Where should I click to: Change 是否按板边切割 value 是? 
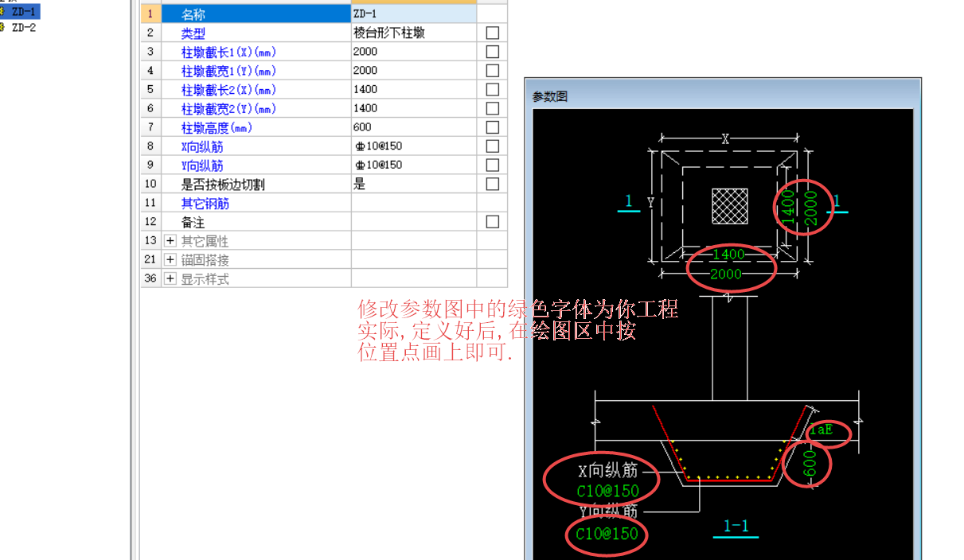[x=414, y=184]
